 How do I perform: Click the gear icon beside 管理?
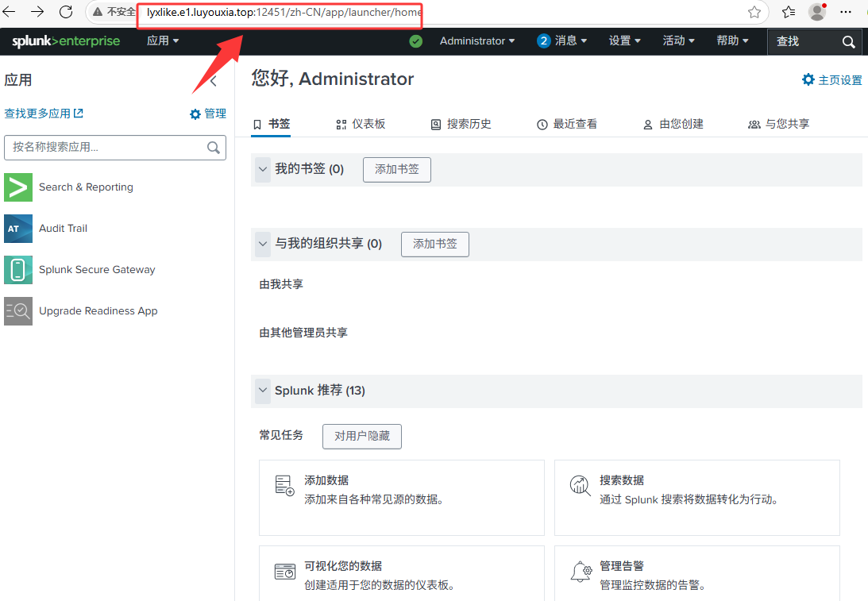coord(195,114)
